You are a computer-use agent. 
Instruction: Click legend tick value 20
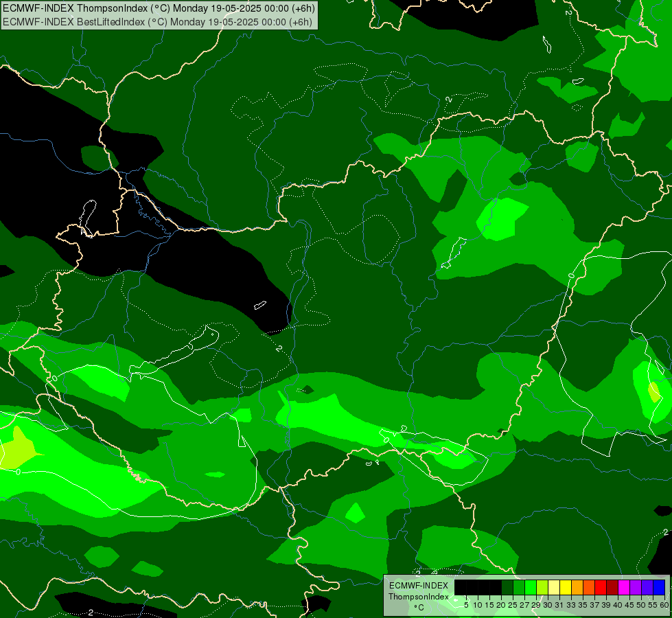pyautogui.click(x=501, y=605)
